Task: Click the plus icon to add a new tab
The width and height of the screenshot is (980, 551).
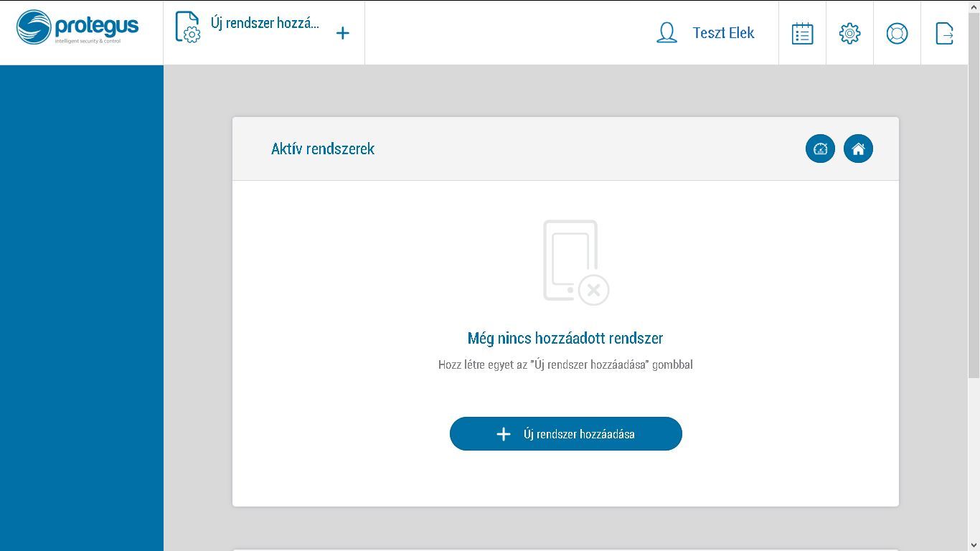Action: (343, 32)
